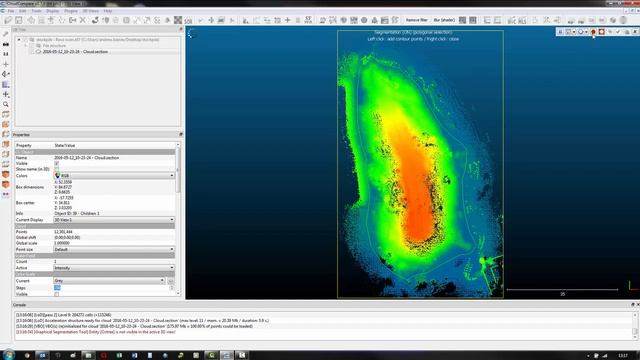Click the upper orange cube view icon
This screenshot has height=360, width=640.
[x=6, y=175]
